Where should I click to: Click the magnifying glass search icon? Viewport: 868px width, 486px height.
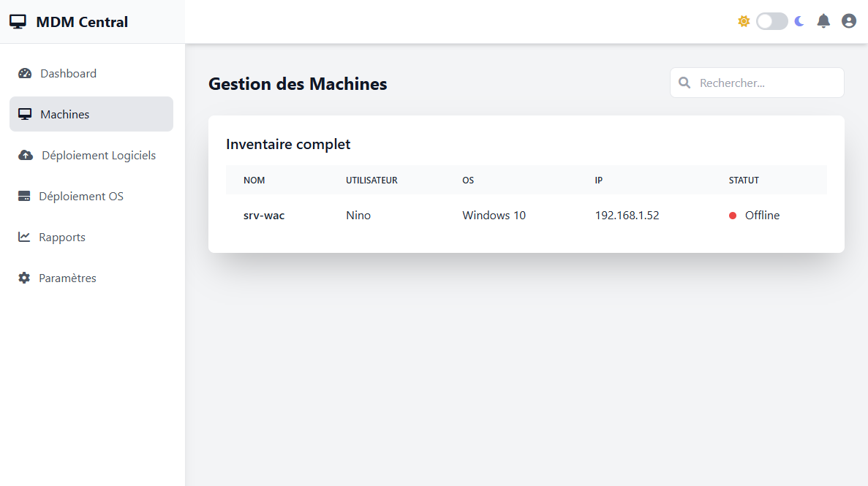pos(684,83)
